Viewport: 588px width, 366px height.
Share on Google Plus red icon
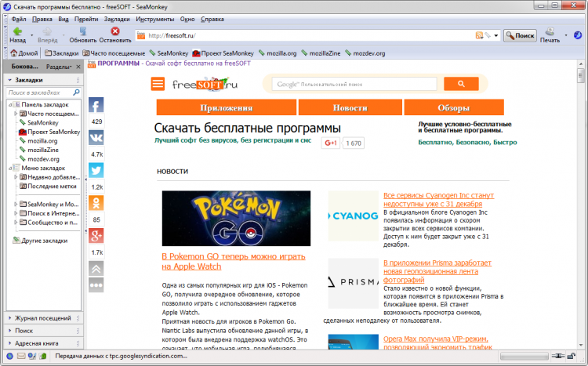[96, 235]
